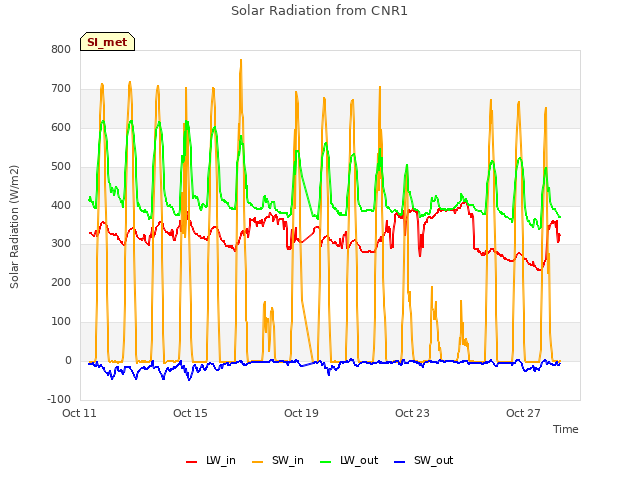This screenshot has height=480, width=640.
Task: Click the 100 y-axis tick label
Action: 61,322
